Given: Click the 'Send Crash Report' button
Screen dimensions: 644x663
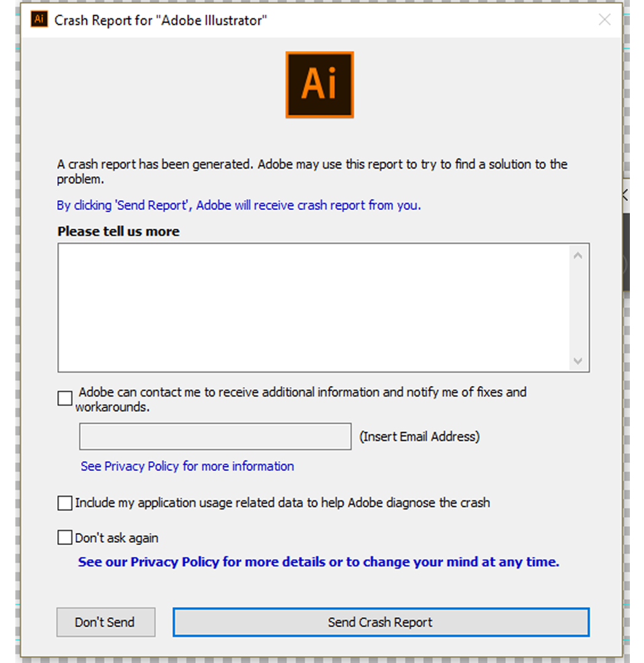Looking at the screenshot, I should click(381, 622).
